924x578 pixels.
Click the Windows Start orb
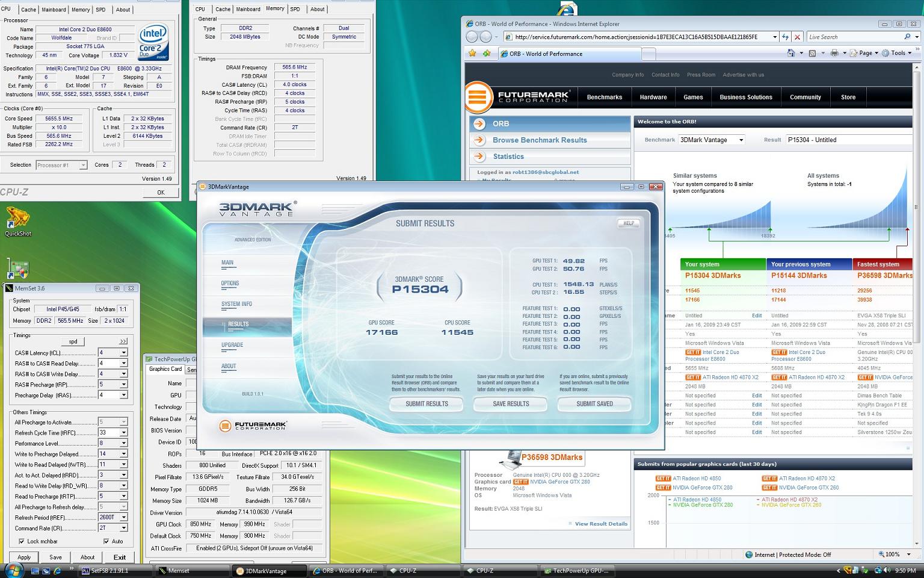click(13, 570)
